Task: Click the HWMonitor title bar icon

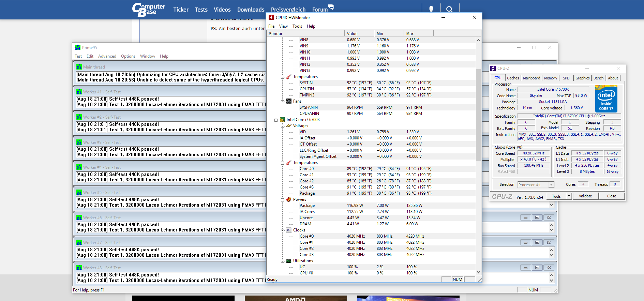Action: pyautogui.click(x=271, y=17)
